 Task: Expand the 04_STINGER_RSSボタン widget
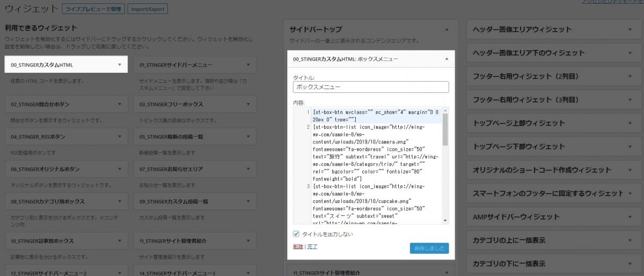coord(66,136)
